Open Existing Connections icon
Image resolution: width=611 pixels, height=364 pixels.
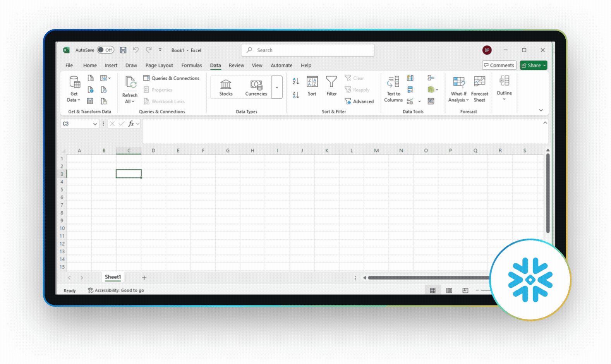point(104,101)
